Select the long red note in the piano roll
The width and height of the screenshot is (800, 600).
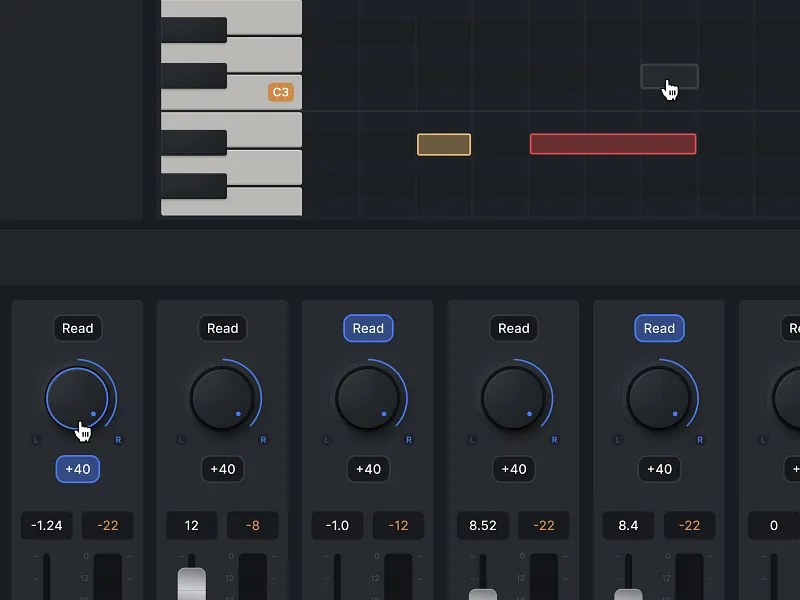pos(612,144)
